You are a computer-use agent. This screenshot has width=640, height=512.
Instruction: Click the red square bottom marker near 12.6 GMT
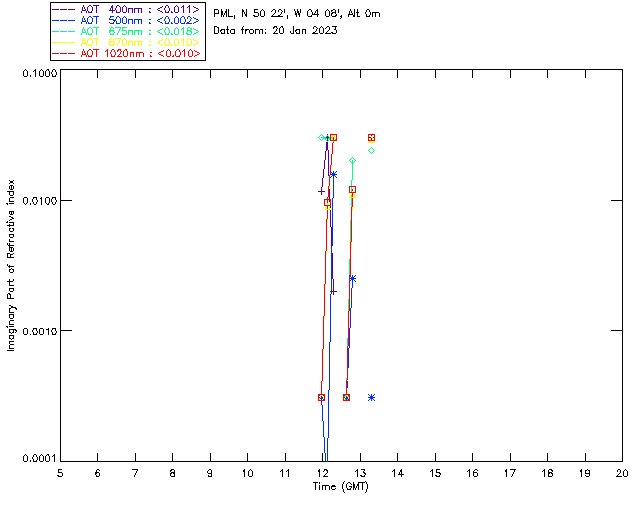point(346,398)
